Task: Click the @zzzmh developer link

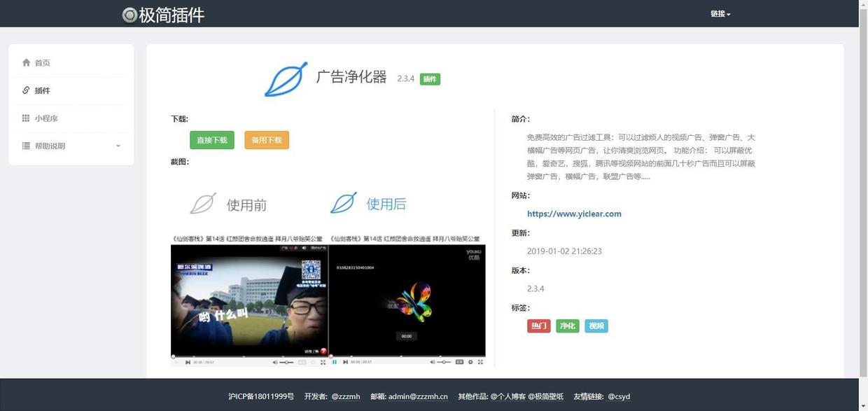Action: (x=346, y=396)
